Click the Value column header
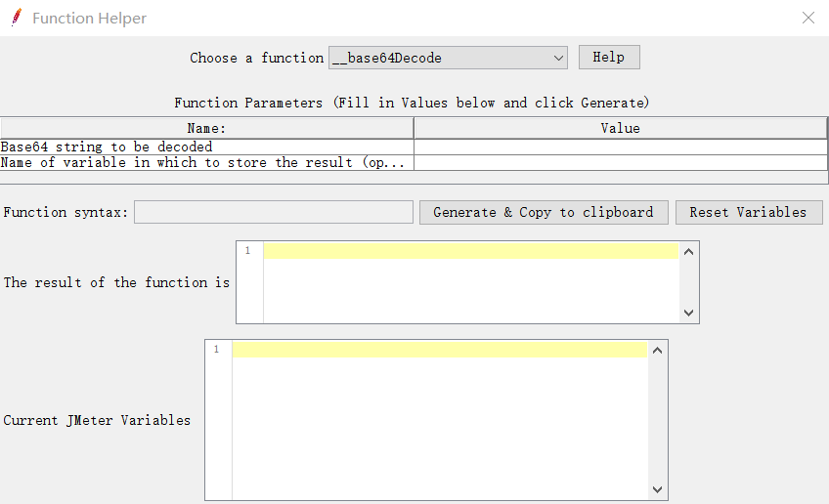 [621, 128]
